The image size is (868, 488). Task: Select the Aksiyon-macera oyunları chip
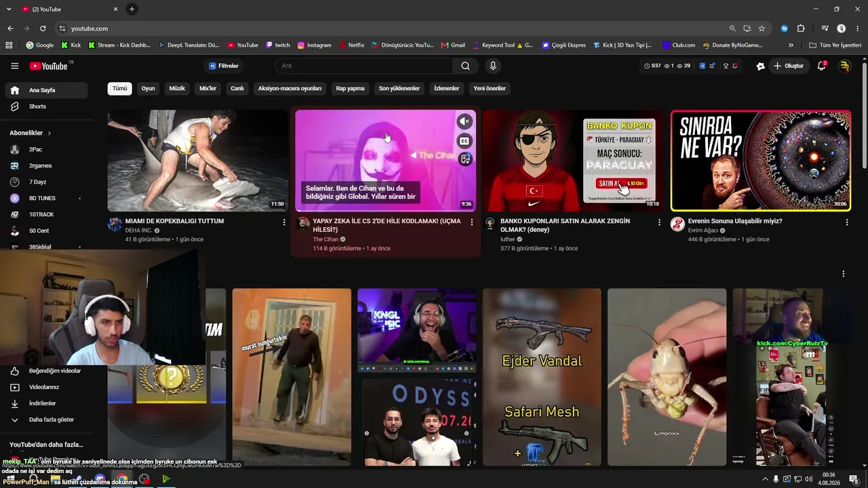(x=290, y=88)
